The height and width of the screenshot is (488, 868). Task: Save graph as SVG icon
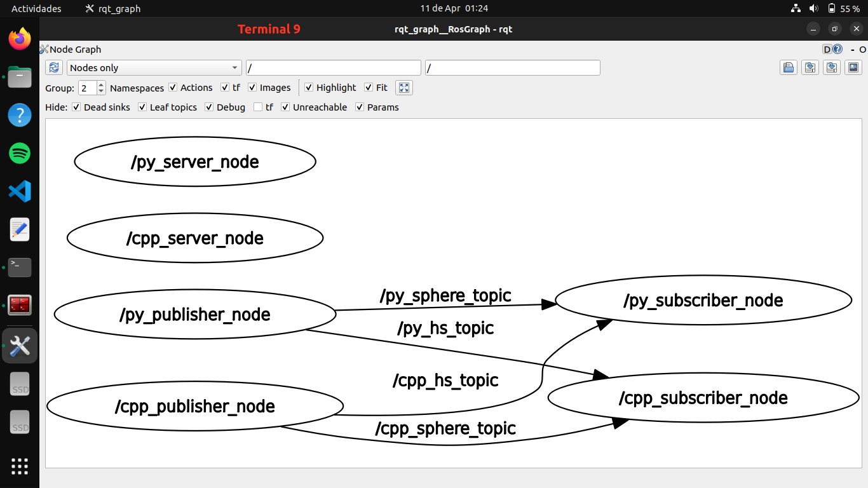(x=831, y=68)
